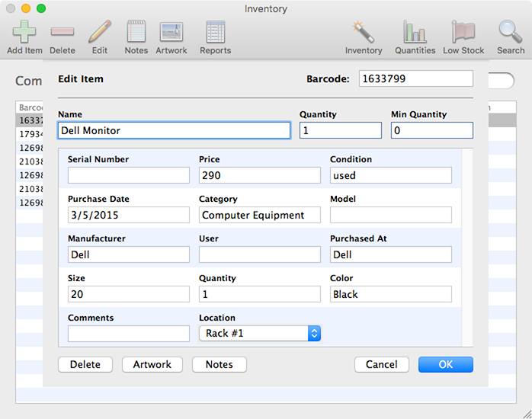The image size is (532, 419).
Task: Click the Manufacturer field showing Dell
Action: pyautogui.click(x=129, y=254)
